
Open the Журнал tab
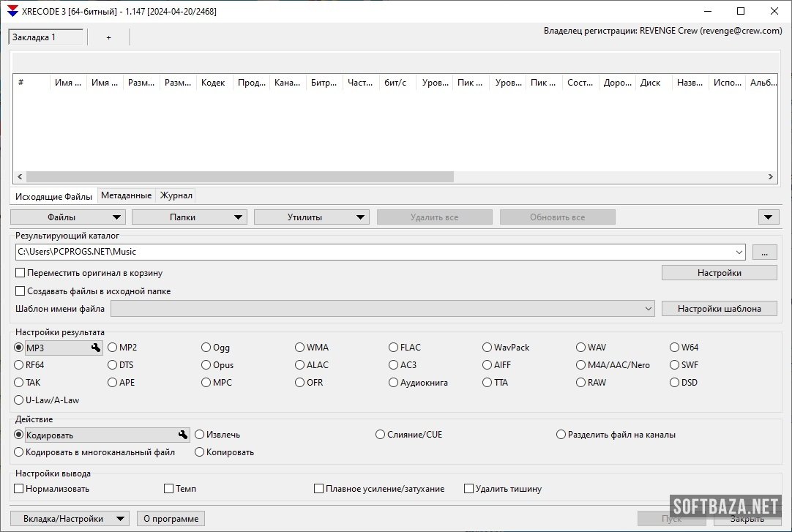176,195
